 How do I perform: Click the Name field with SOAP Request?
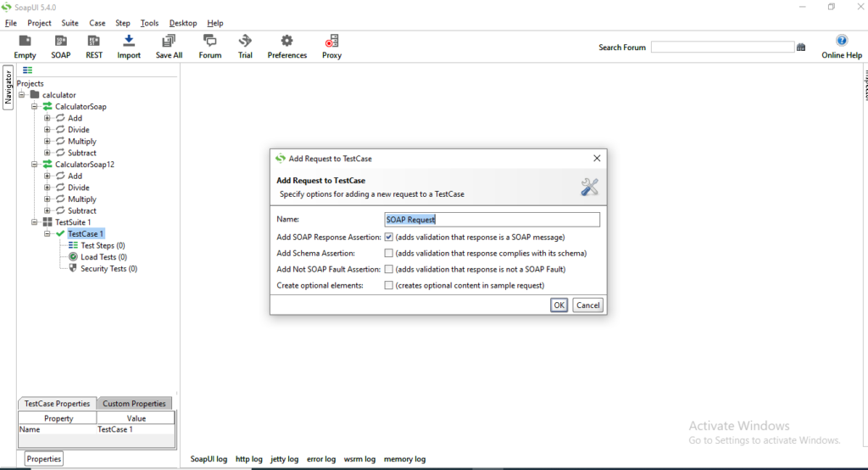[x=492, y=220]
